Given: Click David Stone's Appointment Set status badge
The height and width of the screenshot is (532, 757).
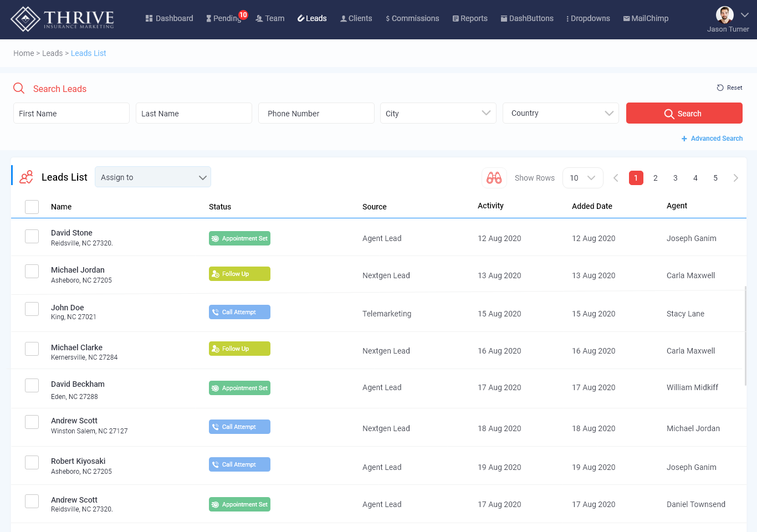Looking at the screenshot, I should click(239, 238).
